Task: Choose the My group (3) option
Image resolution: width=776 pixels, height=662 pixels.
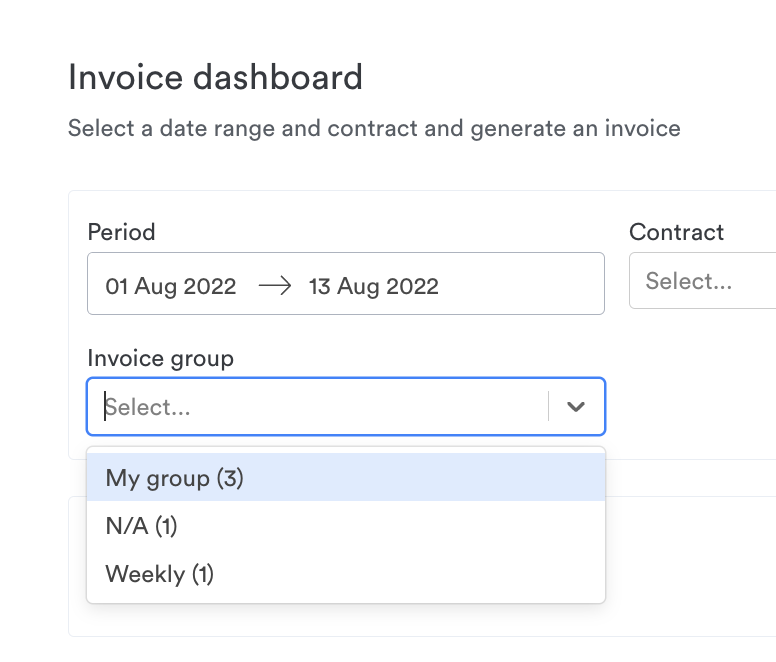Action: [x=346, y=477]
